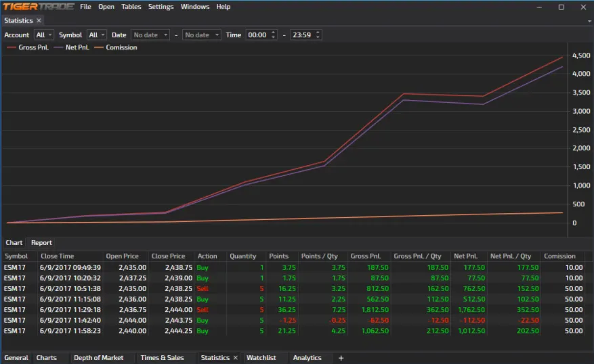Increase the start time 00:00 stepper
Viewport: 594px width, 364px height.
(273, 32)
